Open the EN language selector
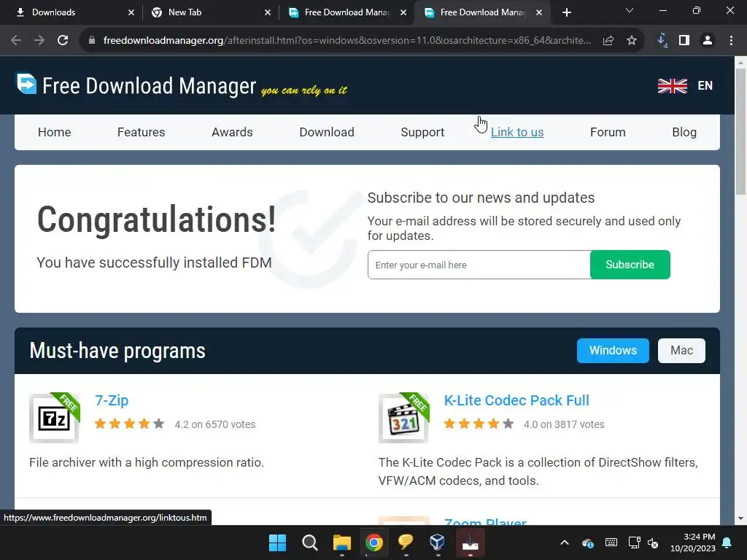Image resolution: width=747 pixels, height=560 pixels. (x=705, y=86)
